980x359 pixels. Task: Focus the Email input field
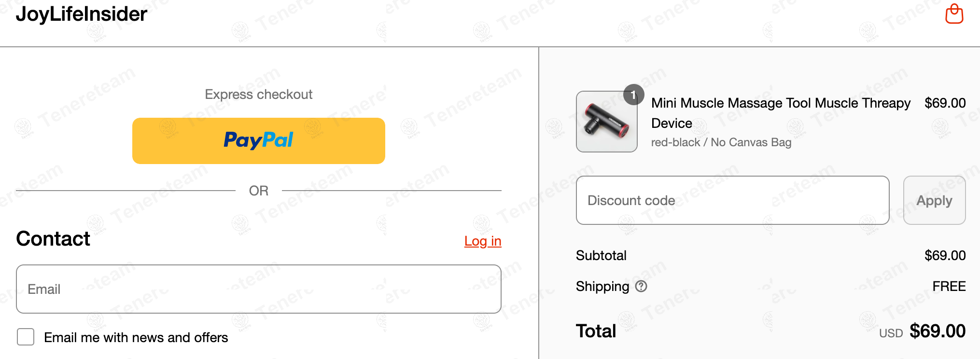point(258,289)
